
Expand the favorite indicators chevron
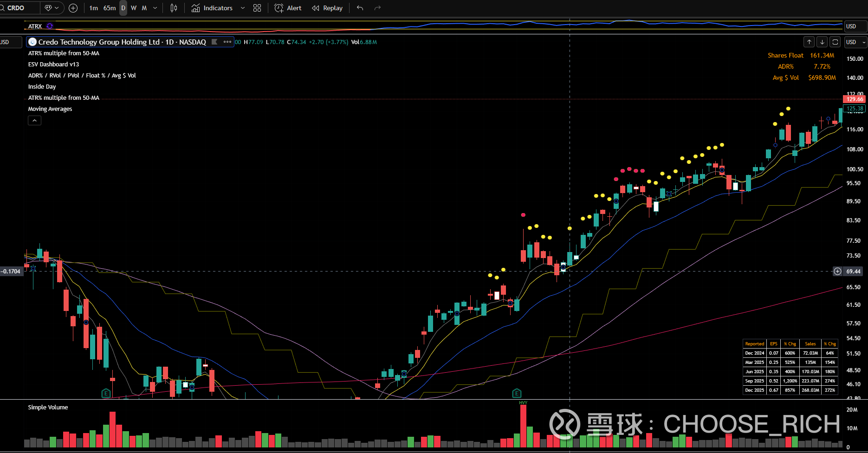point(242,8)
